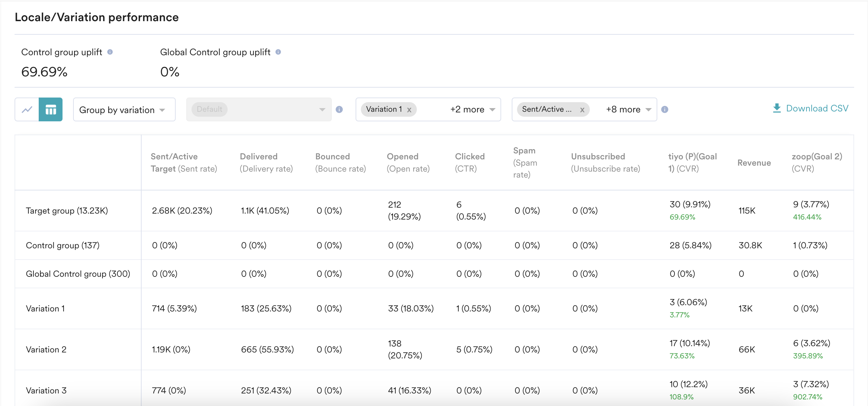This screenshot has height=406, width=868.
Task: Remove Variation 1 chip with x
Action: coord(409,110)
